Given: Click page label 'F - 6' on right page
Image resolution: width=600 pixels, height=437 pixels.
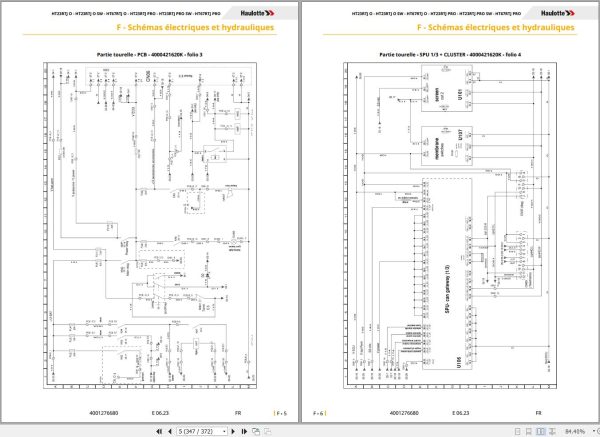Looking at the screenshot, I should 319,413.
